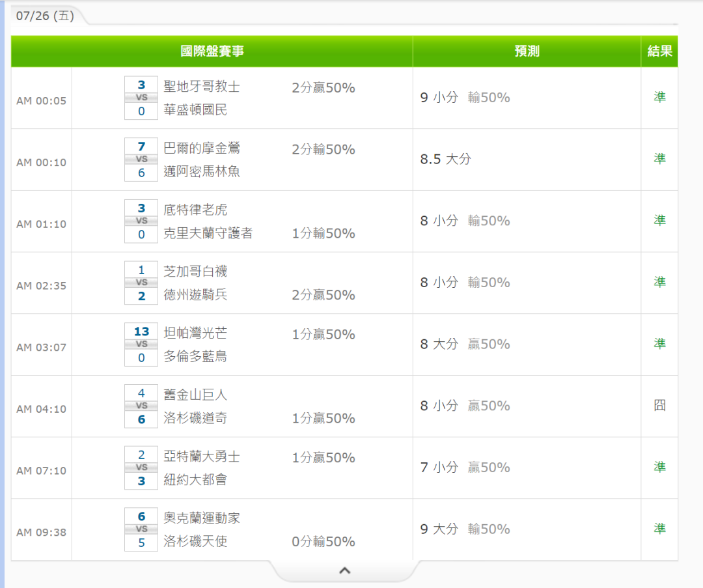This screenshot has width=703, height=588.
Task: Click the 8 小分 prediction in 舊金山巨人 row
Action: (439, 406)
